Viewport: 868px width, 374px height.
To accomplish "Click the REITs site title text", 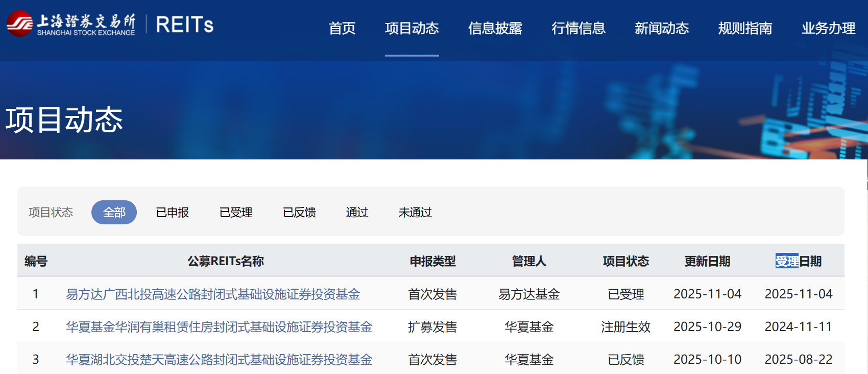I will (x=184, y=25).
